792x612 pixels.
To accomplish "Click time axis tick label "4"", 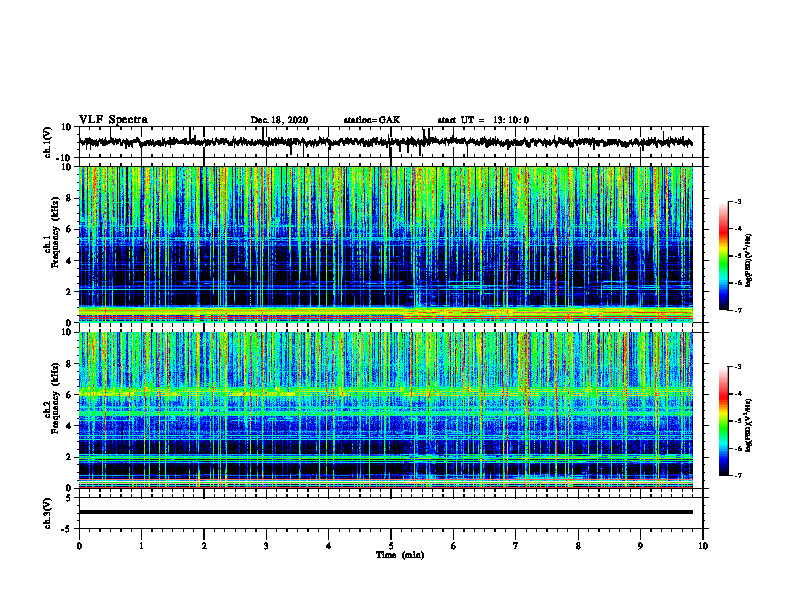I will click(x=329, y=546).
